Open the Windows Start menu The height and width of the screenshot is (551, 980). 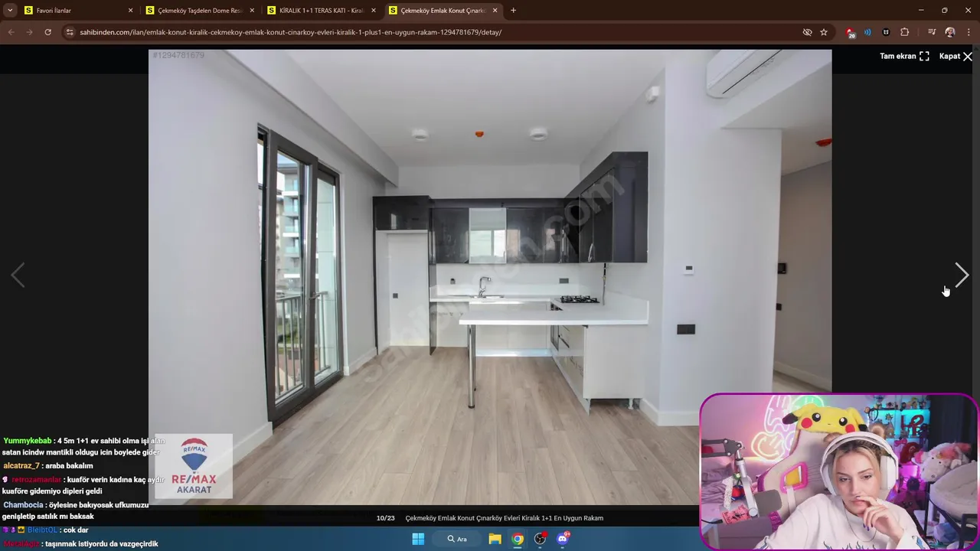(418, 539)
